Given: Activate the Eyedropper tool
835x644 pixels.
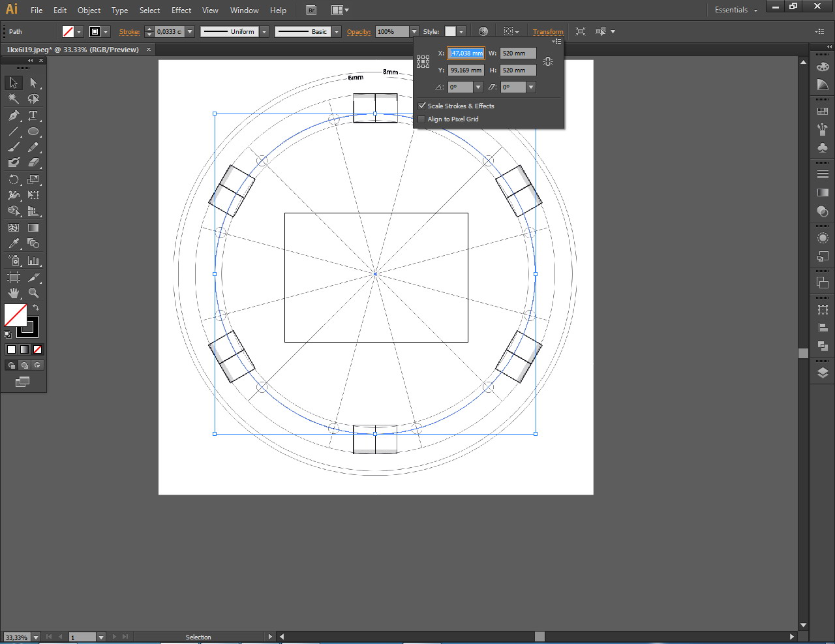Looking at the screenshot, I should click(14, 244).
